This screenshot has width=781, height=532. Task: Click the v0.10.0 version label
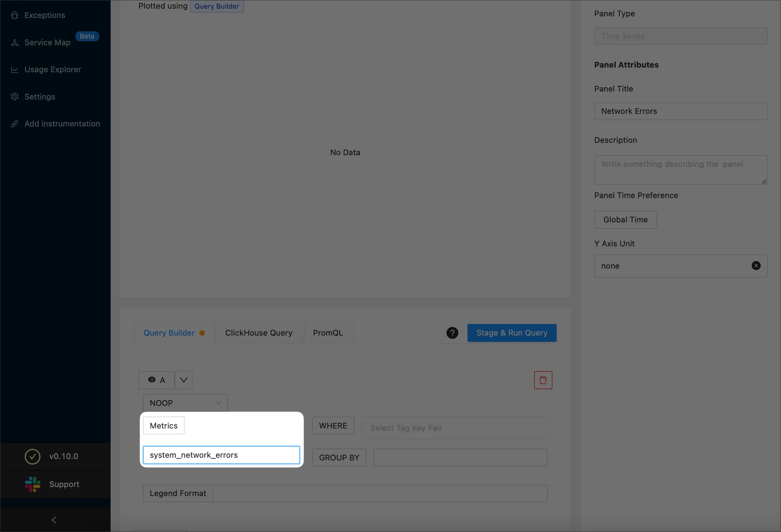click(x=64, y=456)
